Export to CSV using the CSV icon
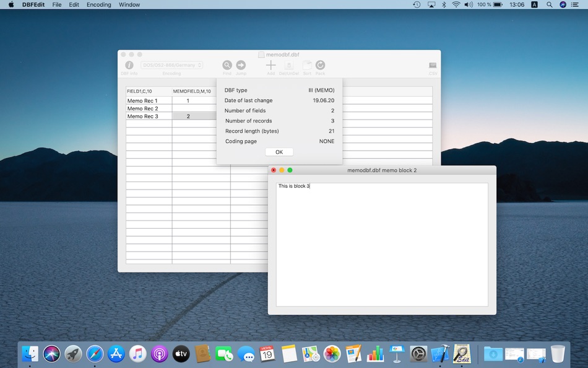 432,64
